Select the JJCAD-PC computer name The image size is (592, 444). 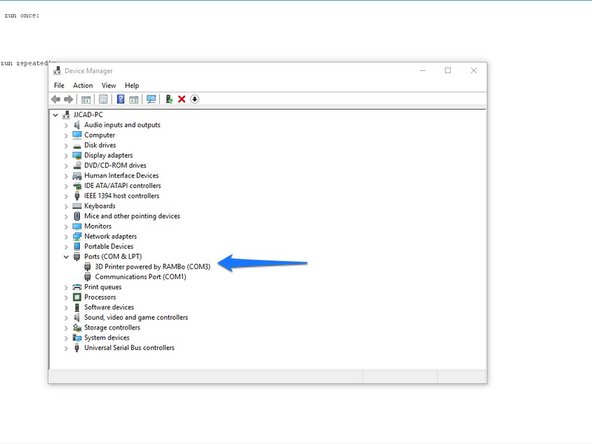coord(88,115)
